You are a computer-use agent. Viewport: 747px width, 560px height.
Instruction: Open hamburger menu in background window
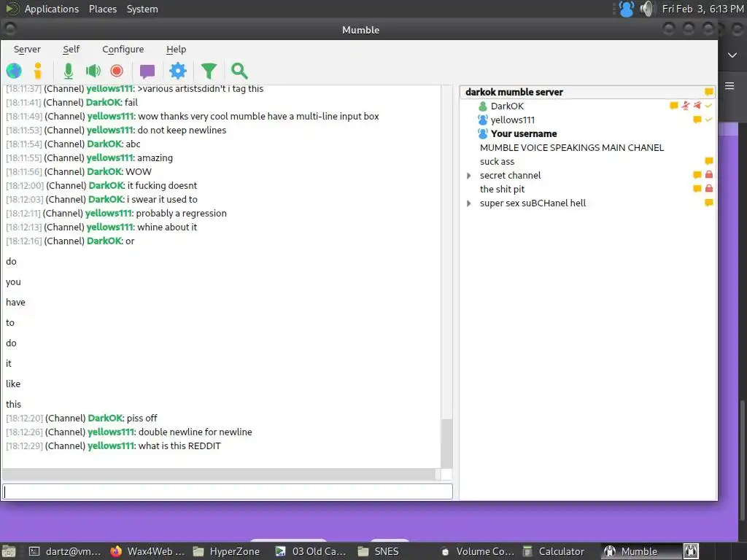tap(729, 86)
